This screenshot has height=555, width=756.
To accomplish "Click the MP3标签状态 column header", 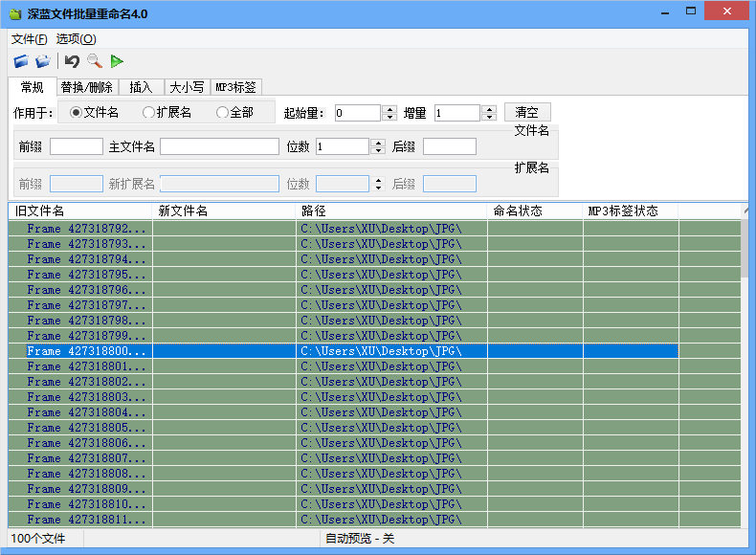I will coord(631,211).
